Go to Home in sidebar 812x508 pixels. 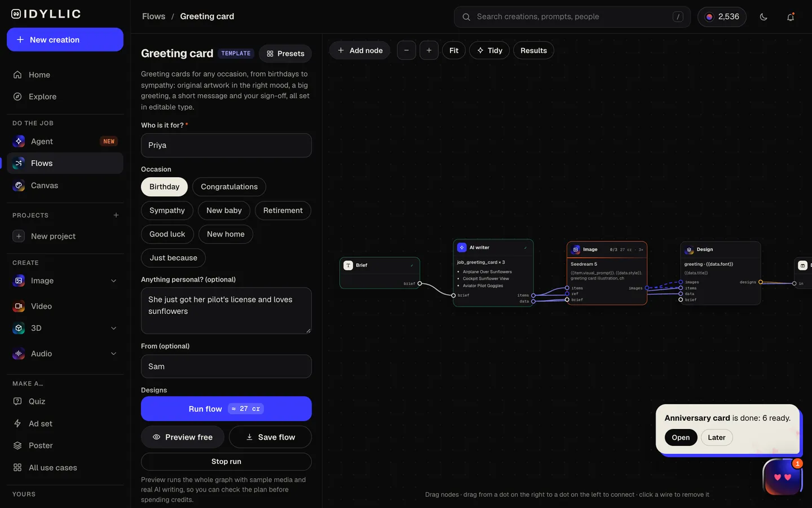coord(65,75)
